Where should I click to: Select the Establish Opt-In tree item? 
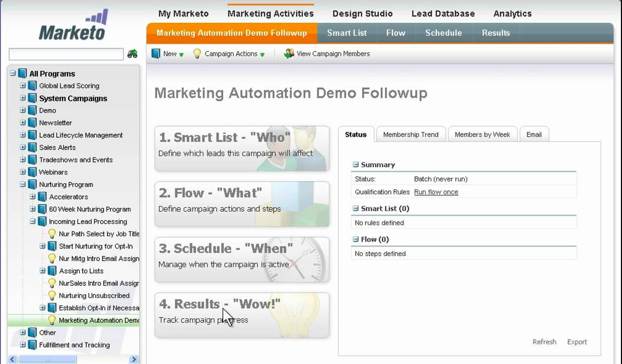click(99, 308)
